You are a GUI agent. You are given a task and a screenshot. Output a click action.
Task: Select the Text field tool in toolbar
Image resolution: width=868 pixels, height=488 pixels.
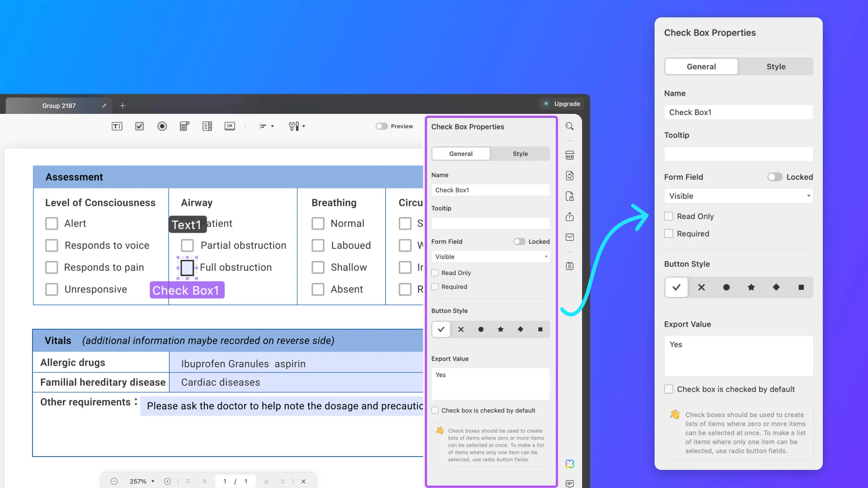point(117,126)
